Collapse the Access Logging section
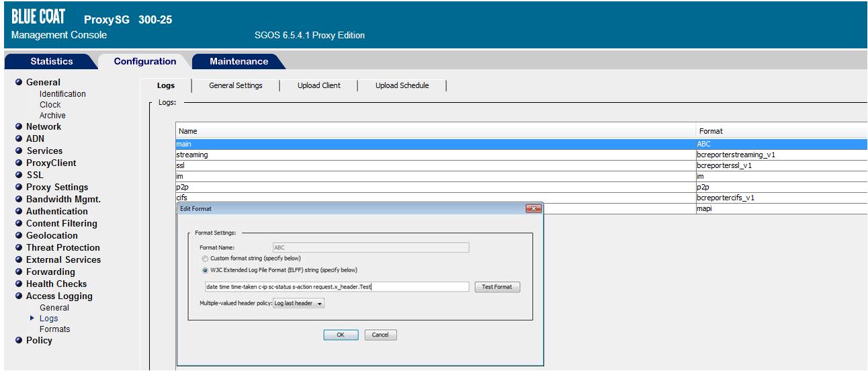This screenshot has height=371, width=868. (59, 296)
